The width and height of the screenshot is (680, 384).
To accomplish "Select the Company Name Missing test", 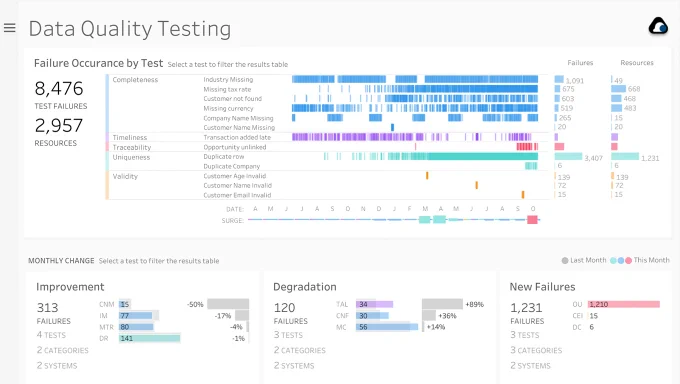I will click(x=238, y=118).
